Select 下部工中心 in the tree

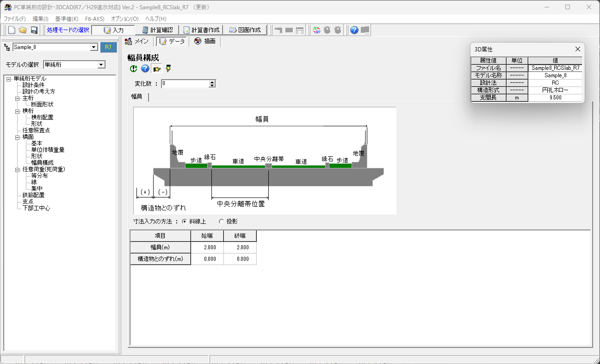coord(36,208)
